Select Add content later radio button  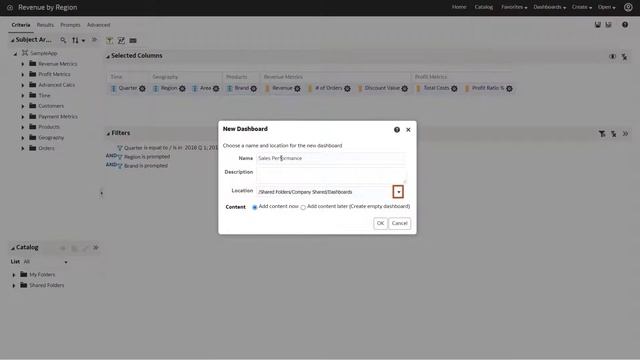tap(303, 207)
